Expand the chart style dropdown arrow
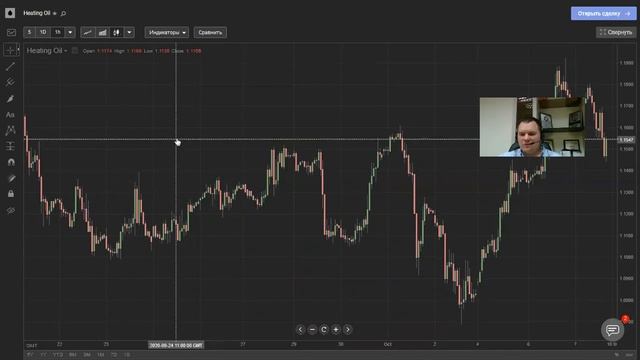Image resolution: width=640 pixels, height=360 pixels. 129,32
